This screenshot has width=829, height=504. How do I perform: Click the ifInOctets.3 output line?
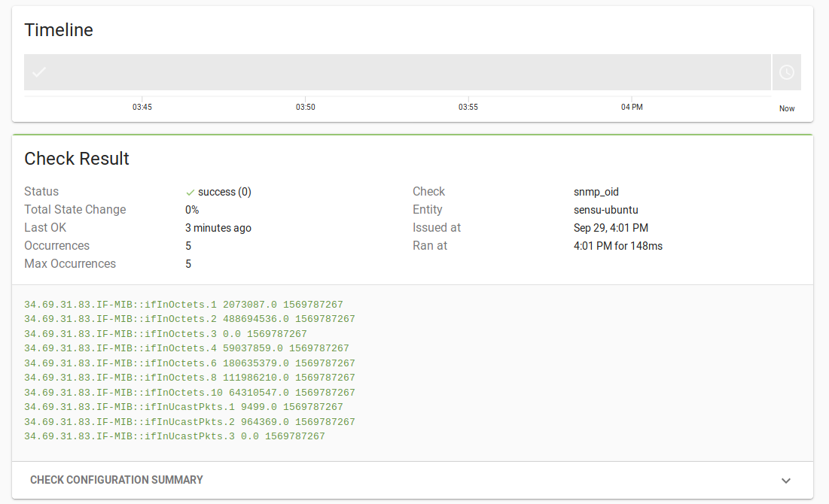pyautogui.click(x=166, y=334)
